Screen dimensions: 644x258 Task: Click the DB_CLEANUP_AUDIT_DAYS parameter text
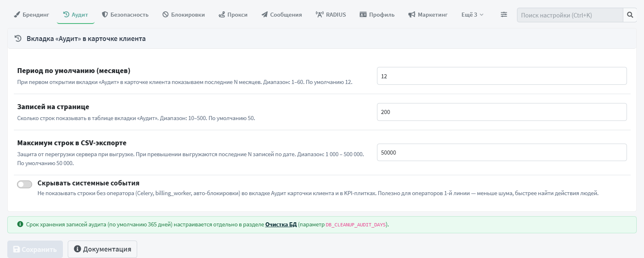(x=355, y=224)
